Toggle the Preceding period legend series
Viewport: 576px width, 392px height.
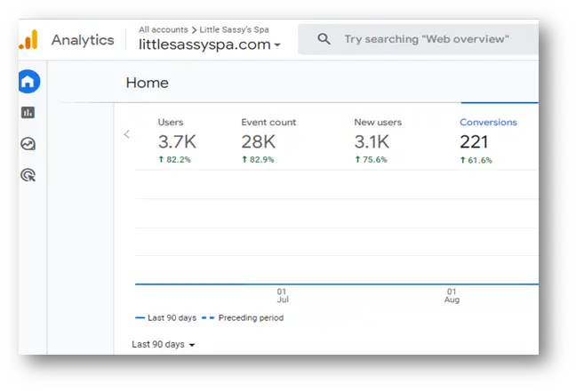(244, 317)
